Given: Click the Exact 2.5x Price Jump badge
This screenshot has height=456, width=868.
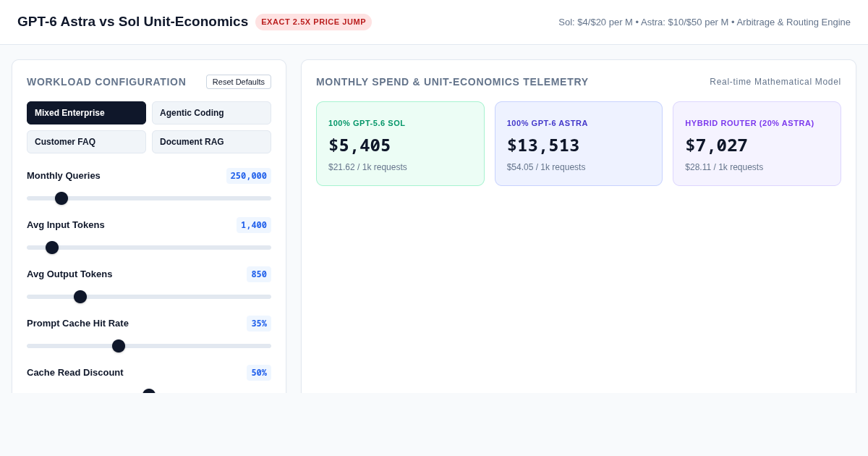Looking at the screenshot, I should click(313, 22).
